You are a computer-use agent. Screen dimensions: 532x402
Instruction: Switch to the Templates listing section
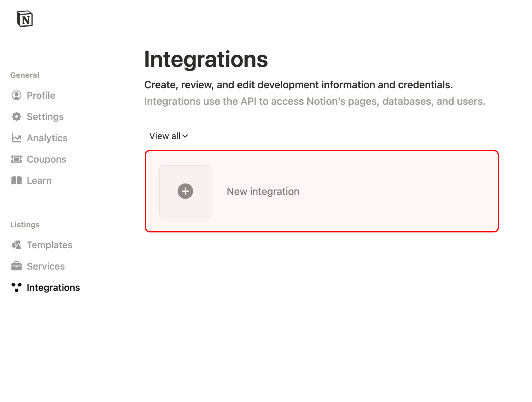[50, 245]
